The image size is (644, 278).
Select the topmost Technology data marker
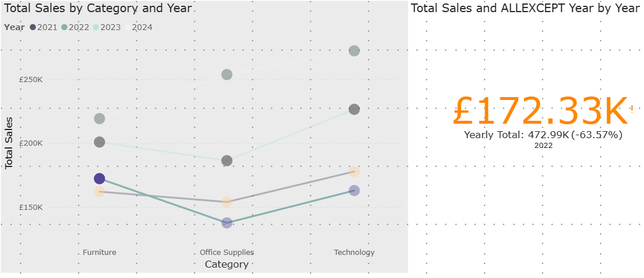(354, 51)
